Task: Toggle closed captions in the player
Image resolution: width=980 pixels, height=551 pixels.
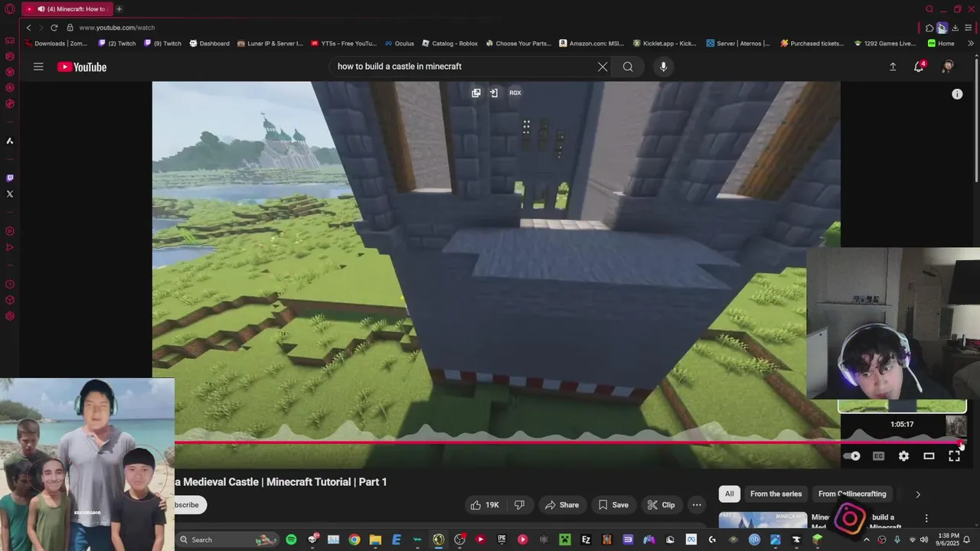Action: coord(878,456)
